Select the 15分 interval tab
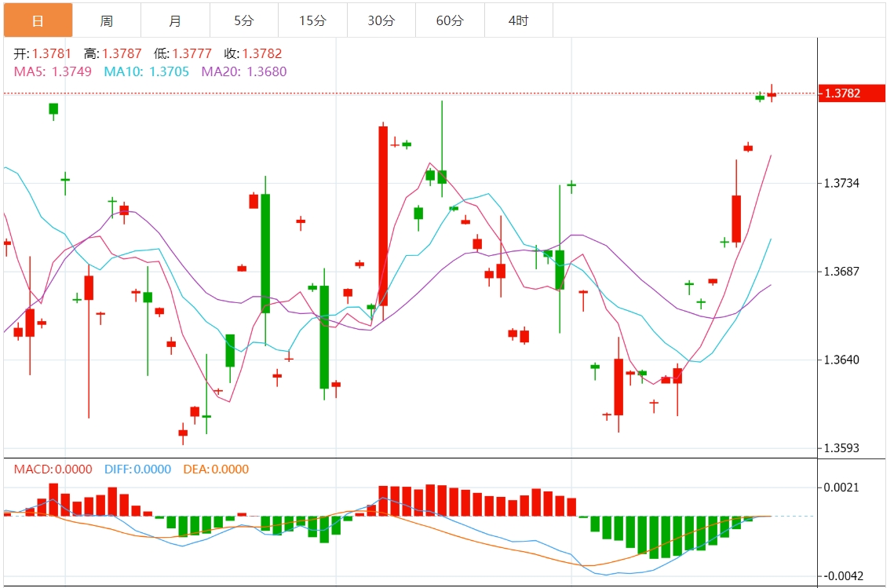The height and width of the screenshot is (588, 894). [312, 20]
